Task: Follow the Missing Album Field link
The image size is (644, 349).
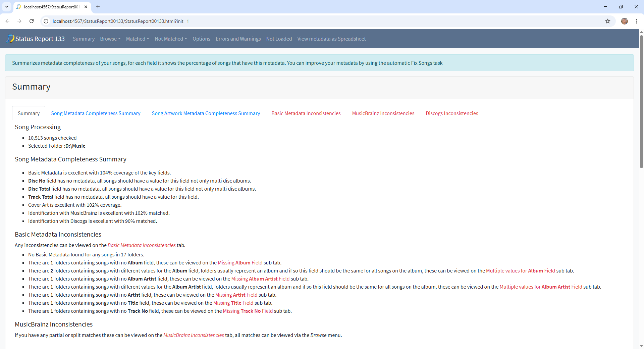Action: point(240,263)
